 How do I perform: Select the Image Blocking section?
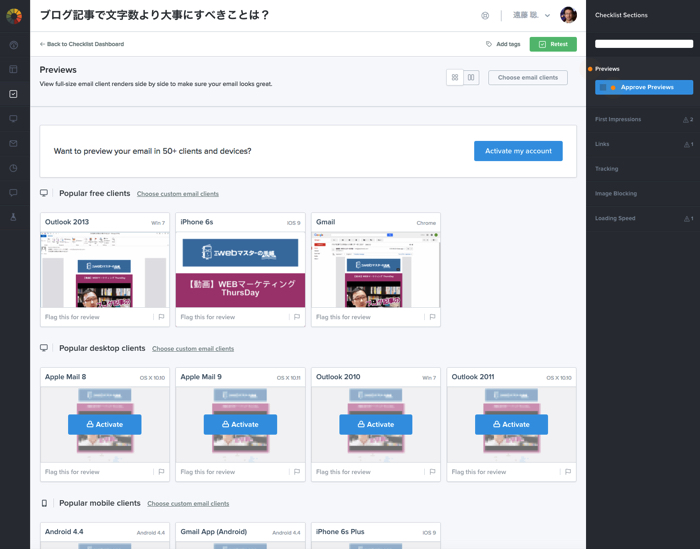[x=615, y=193]
